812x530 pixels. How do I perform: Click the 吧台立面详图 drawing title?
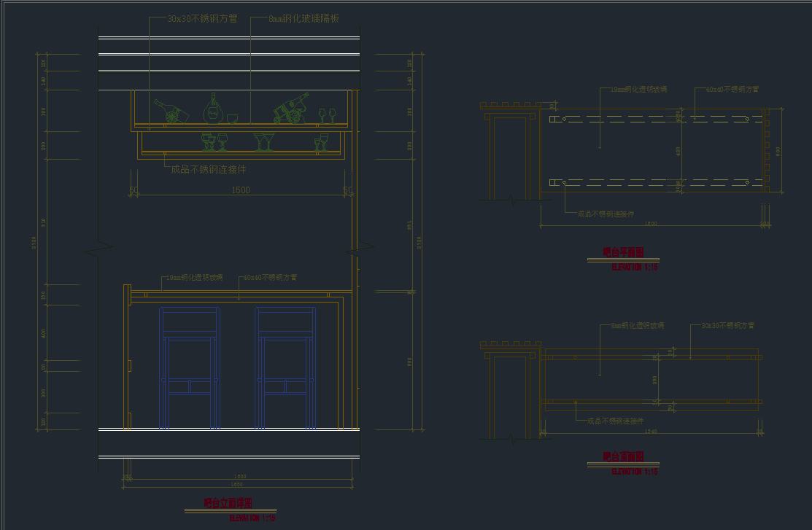[x=228, y=502]
